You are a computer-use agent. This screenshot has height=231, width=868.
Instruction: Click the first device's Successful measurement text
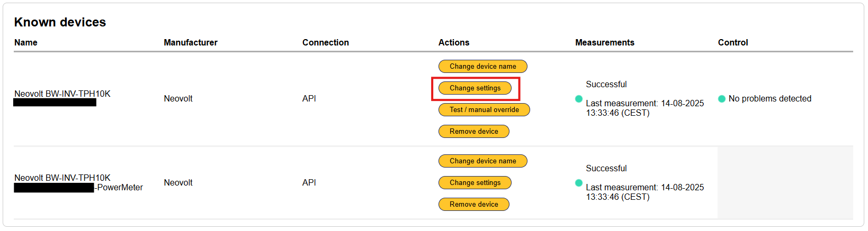[x=606, y=85]
